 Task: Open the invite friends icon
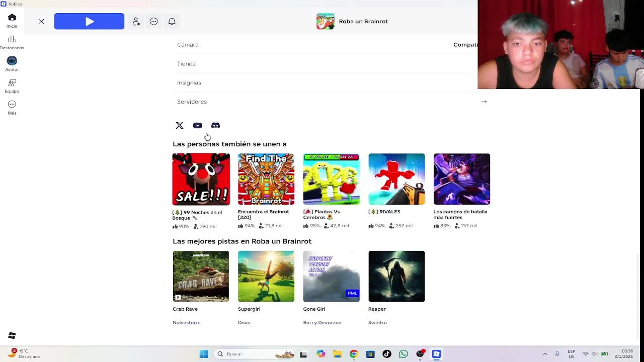[136, 22]
